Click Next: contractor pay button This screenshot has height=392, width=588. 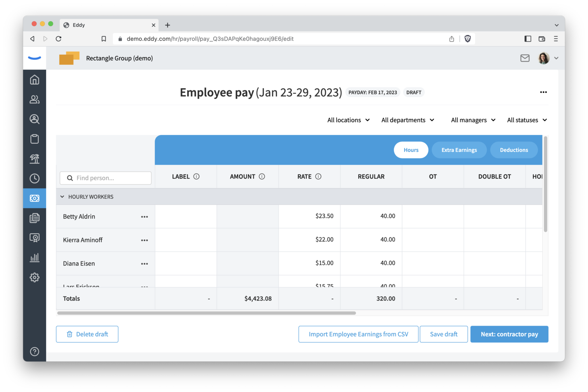coord(509,334)
